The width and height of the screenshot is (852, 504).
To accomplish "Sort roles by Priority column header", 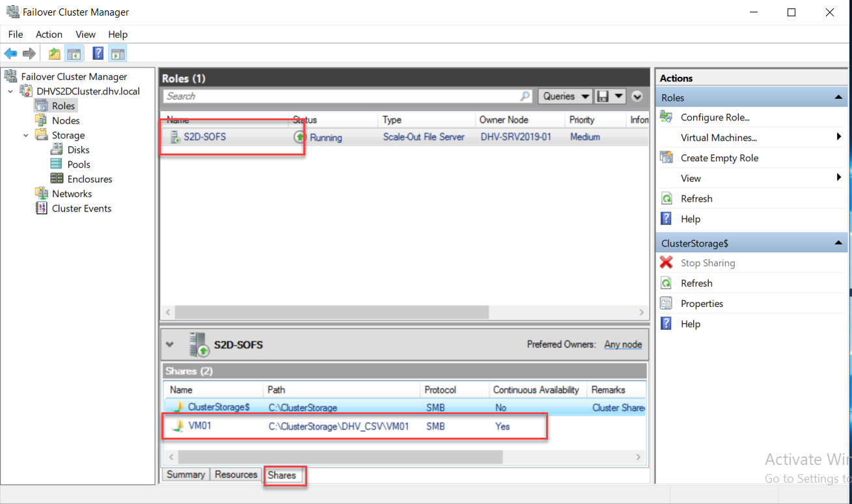I will point(596,120).
